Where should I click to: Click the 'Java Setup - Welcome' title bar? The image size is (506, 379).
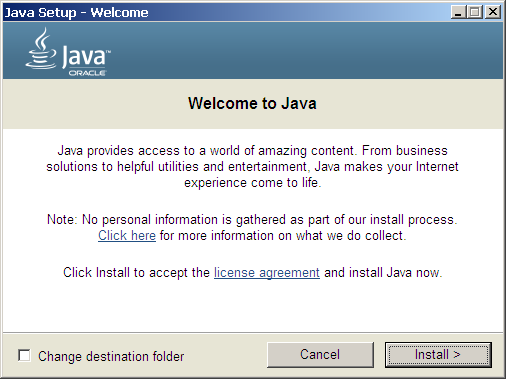click(227, 12)
